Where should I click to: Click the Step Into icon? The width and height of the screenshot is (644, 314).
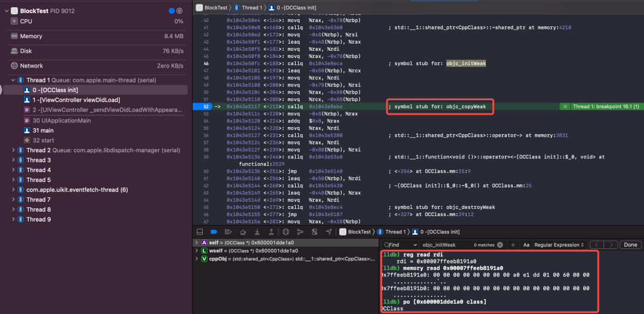pos(256,232)
